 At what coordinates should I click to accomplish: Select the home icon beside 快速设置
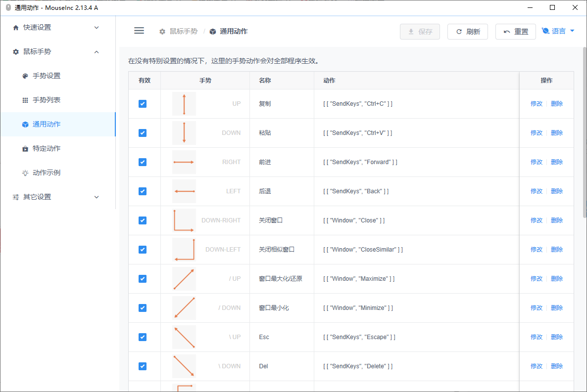click(x=15, y=27)
